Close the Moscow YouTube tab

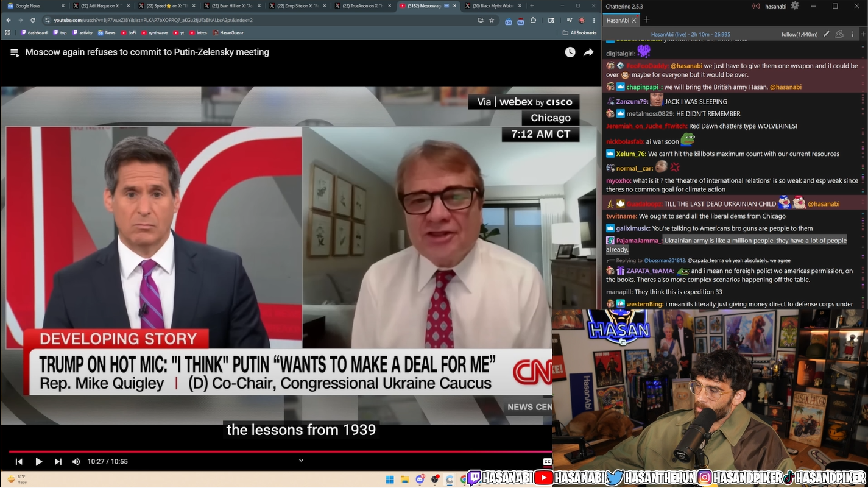click(454, 5)
